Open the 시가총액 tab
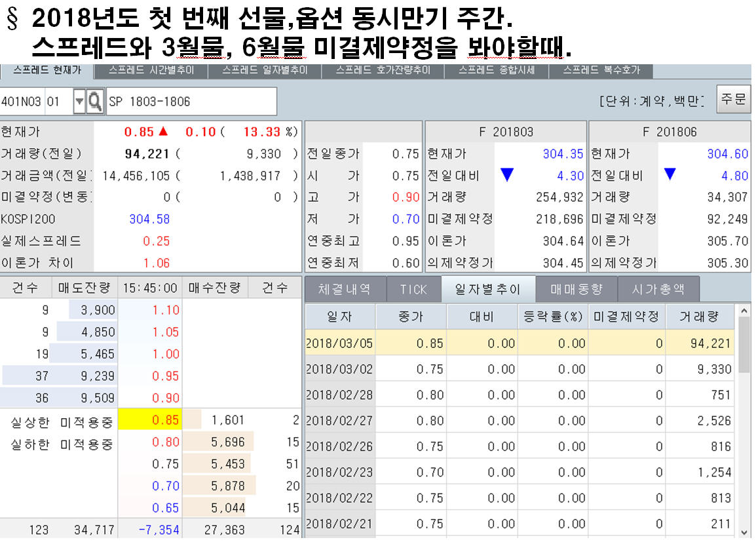 pyautogui.click(x=659, y=288)
